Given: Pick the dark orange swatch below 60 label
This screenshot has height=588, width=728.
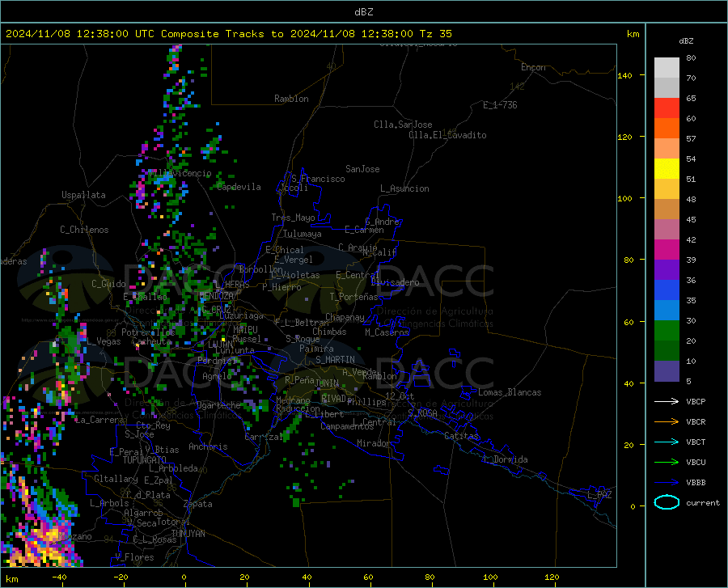Looking at the screenshot, I should point(667,128).
